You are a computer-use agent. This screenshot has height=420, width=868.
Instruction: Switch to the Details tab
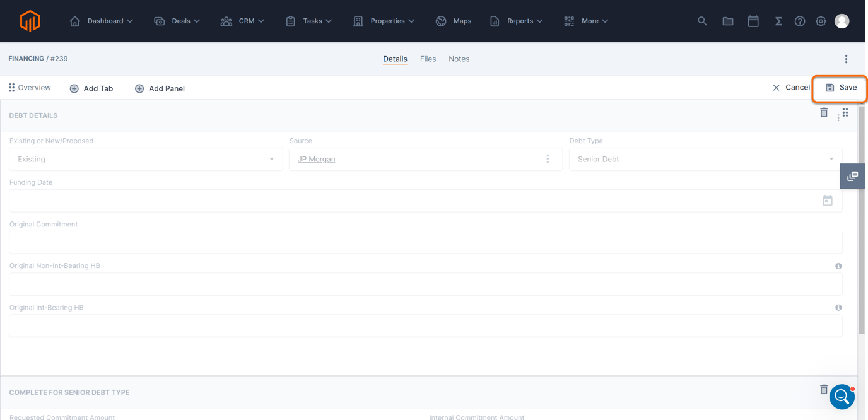395,59
